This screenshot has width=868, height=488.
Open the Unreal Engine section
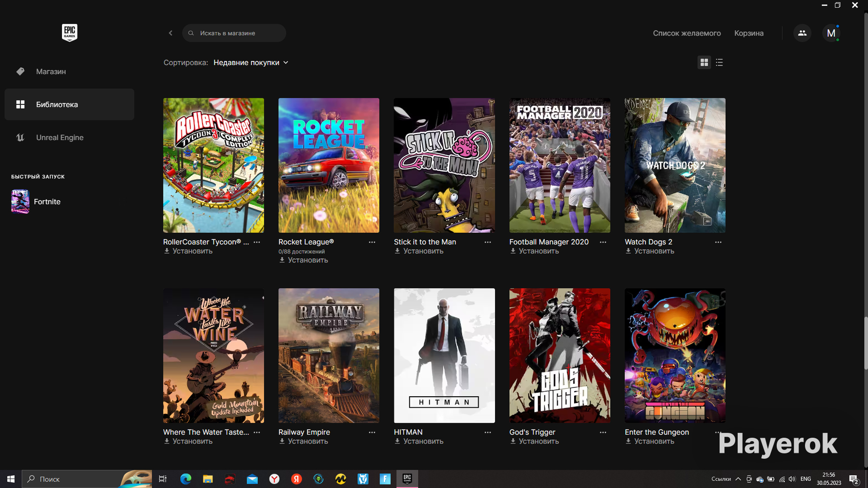(x=69, y=138)
